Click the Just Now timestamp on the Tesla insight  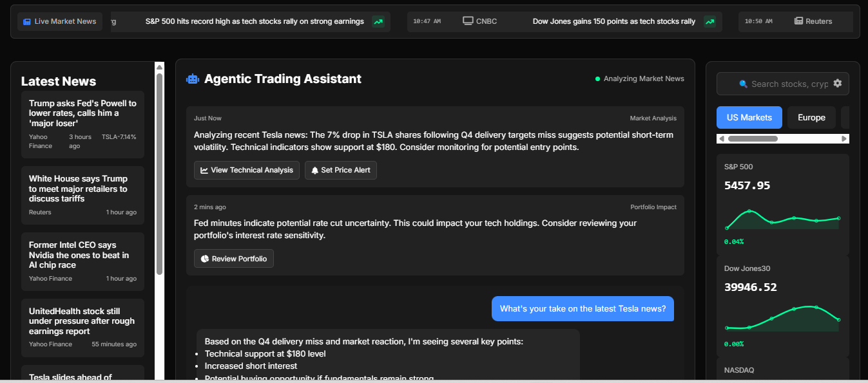207,118
